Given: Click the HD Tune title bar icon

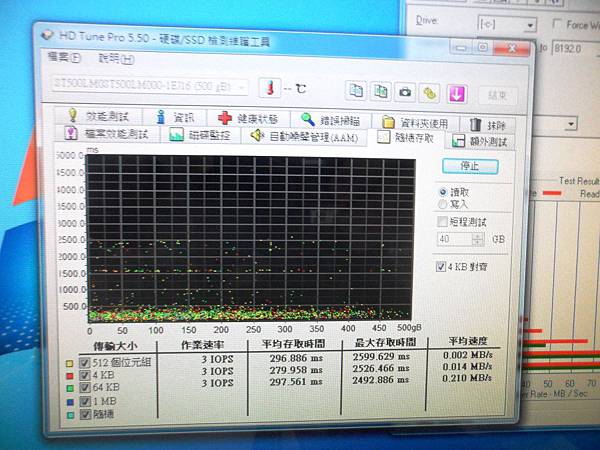Looking at the screenshot, I should (x=47, y=35).
